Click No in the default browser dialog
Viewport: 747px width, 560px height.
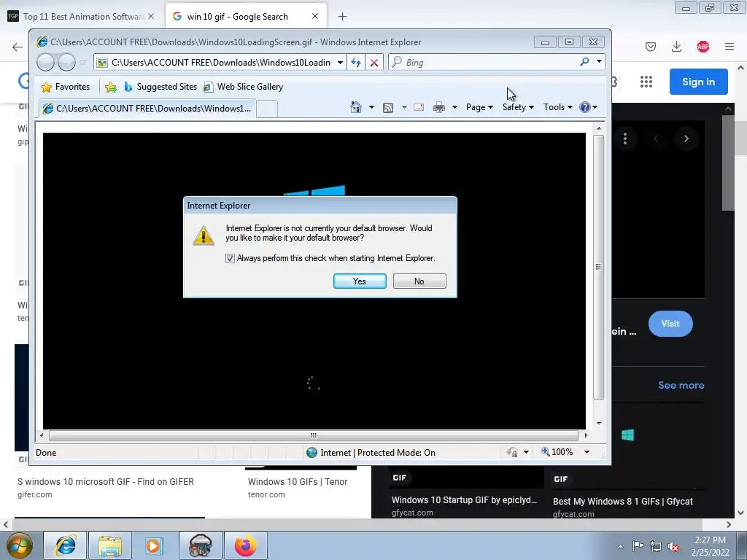tap(419, 281)
